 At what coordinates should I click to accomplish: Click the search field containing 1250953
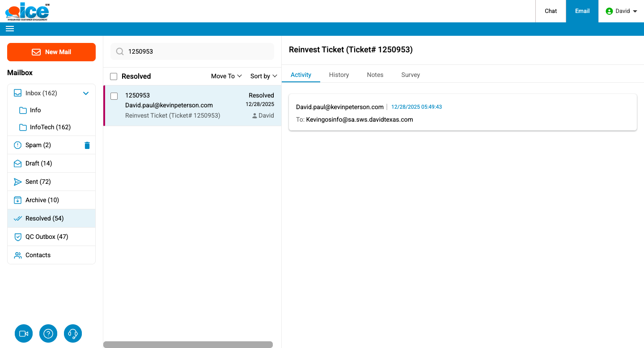[x=197, y=51]
